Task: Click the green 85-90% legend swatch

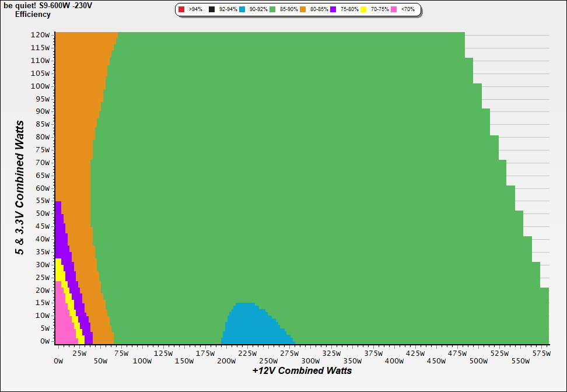Action: click(x=272, y=10)
